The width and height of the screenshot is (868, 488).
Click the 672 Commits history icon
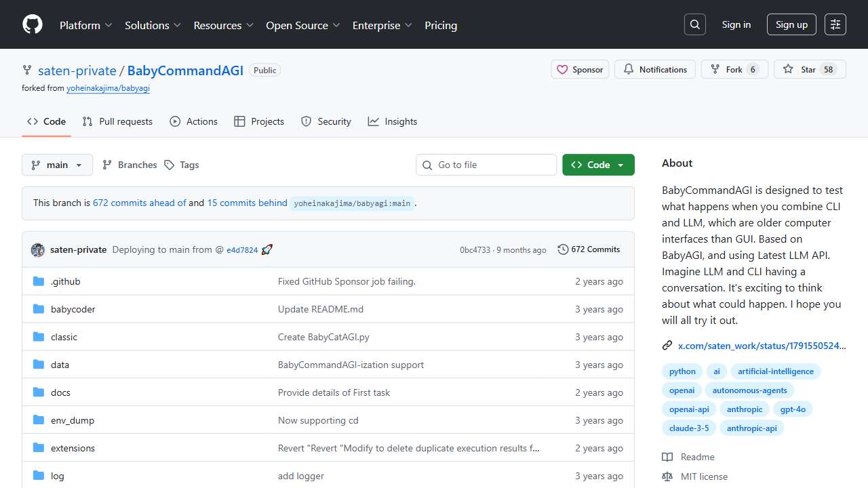(563, 249)
